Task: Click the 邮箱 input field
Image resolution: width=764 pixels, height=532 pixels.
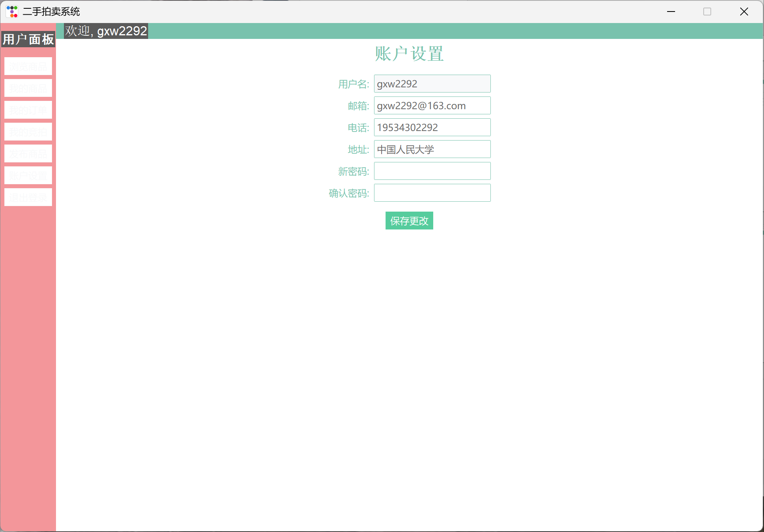Action: (432, 106)
